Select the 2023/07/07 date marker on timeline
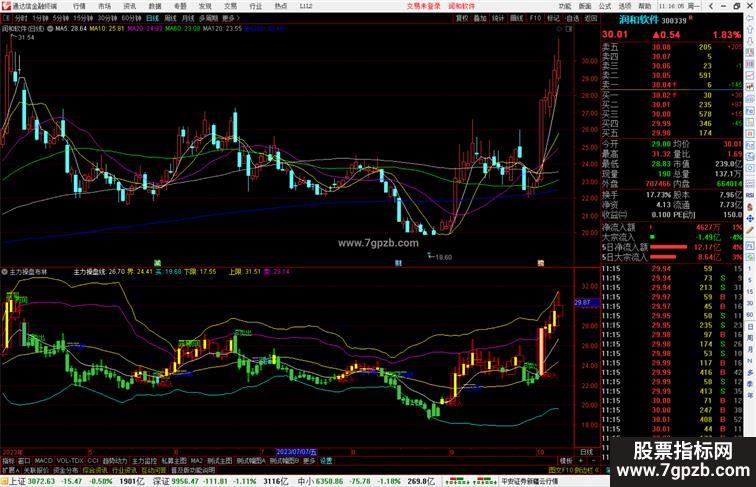 point(296,452)
